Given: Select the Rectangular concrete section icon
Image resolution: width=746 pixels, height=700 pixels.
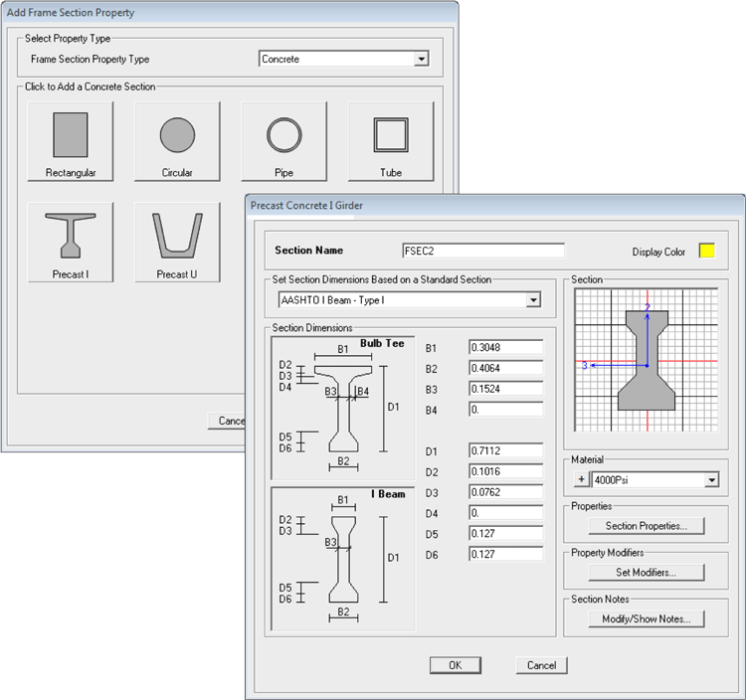Looking at the screenshot, I should 70,140.
